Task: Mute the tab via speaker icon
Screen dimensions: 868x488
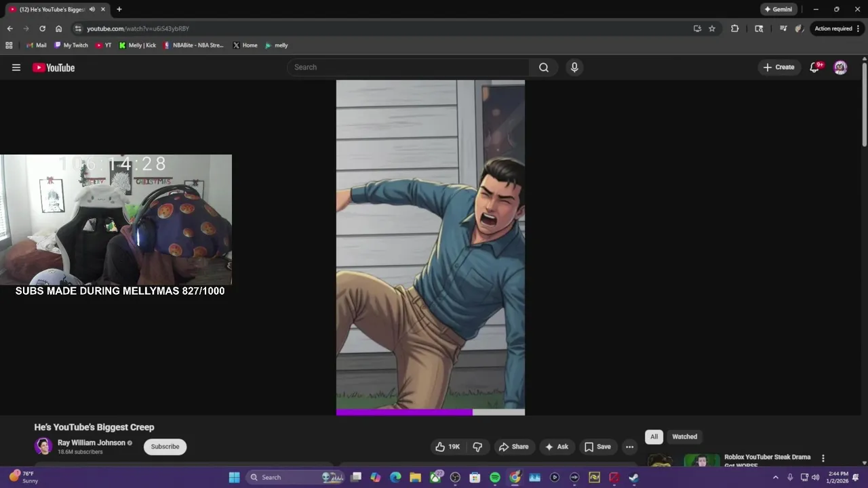Action: coord(92,9)
